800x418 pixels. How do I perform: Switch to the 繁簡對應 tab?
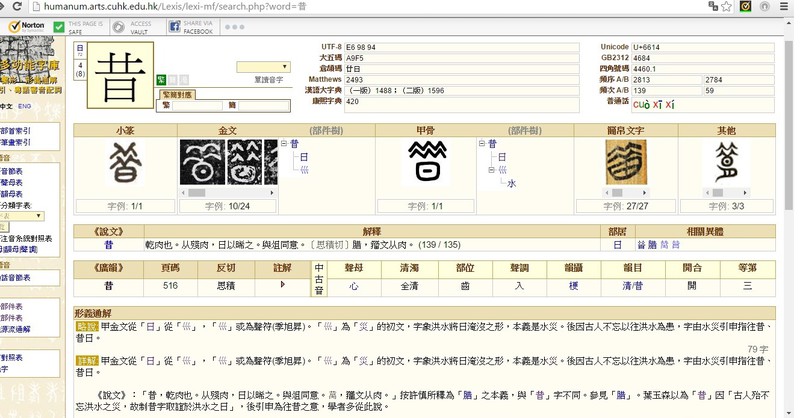pyautogui.click(x=178, y=94)
